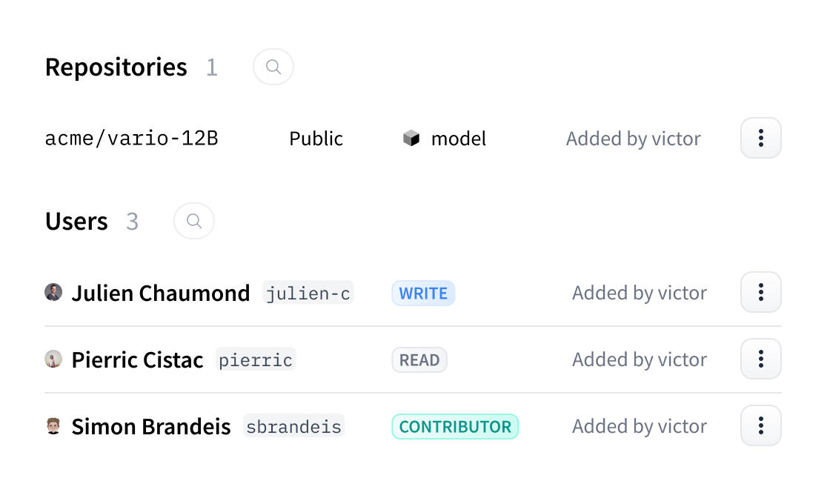Click the search icon beside Users
Viewport: 830px width, 504px height.
(193, 221)
